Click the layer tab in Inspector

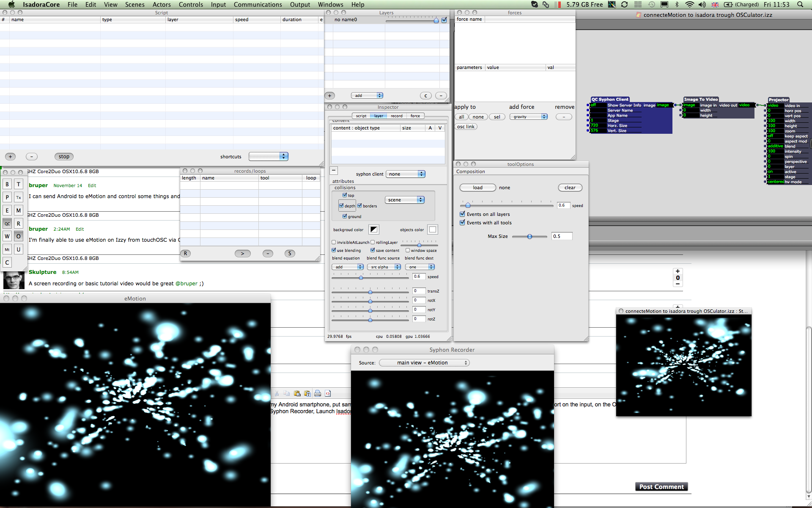click(x=379, y=115)
